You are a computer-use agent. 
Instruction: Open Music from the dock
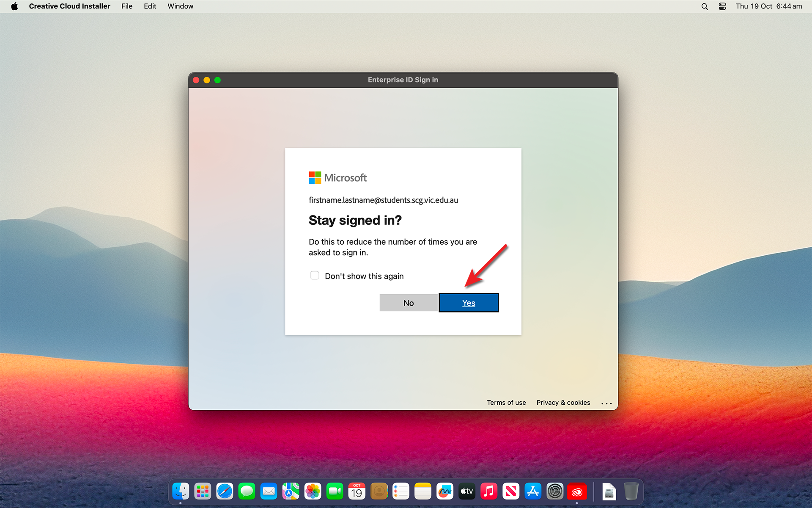coord(489,491)
